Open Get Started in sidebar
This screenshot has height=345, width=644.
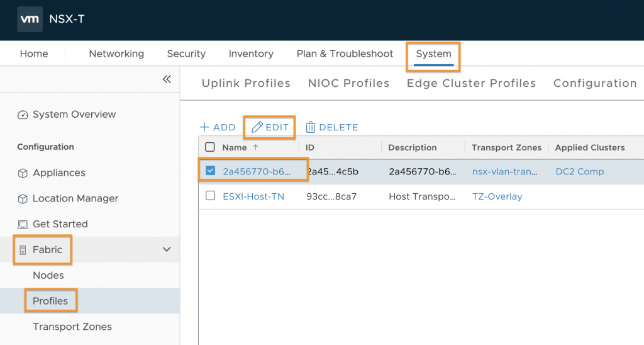point(60,223)
